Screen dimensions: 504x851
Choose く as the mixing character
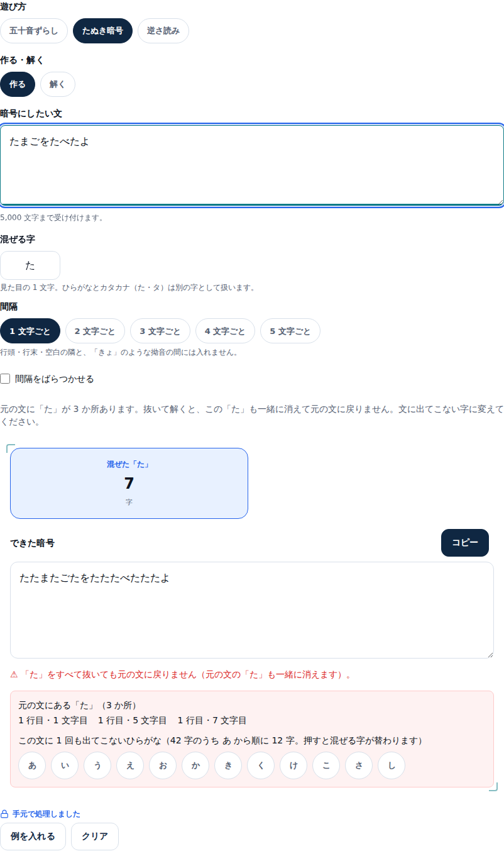coord(261,765)
